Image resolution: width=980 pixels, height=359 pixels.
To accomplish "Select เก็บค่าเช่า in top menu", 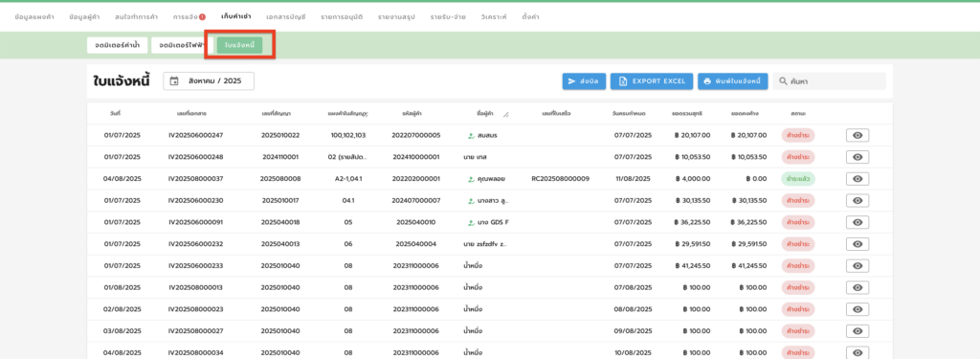I will tap(236, 16).
